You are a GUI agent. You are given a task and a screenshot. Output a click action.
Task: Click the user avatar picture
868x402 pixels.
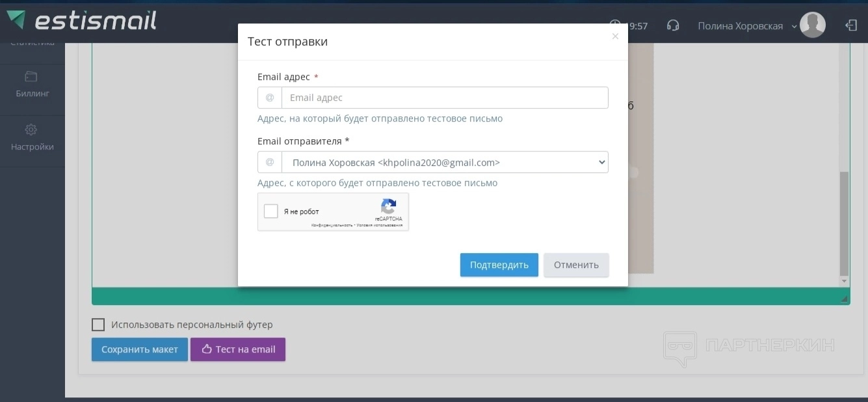click(x=813, y=25)
